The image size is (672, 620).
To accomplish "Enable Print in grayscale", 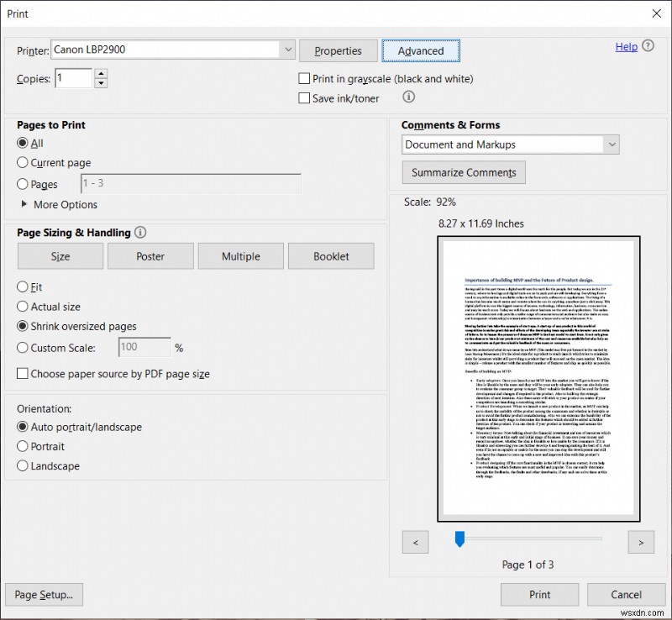I will 304,78.
